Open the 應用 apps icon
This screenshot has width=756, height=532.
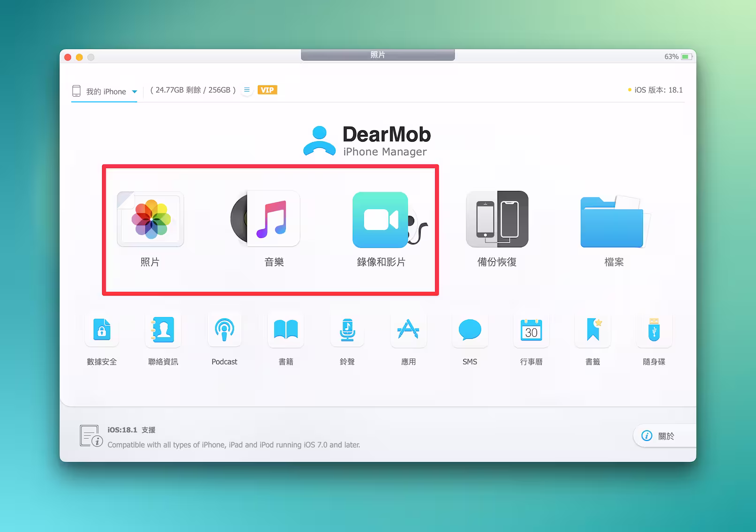[x=408, y=330]
